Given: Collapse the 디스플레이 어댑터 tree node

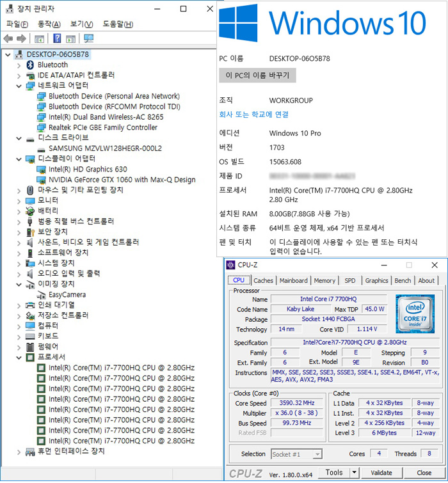Looking at the screenshot, I should 19,159.
